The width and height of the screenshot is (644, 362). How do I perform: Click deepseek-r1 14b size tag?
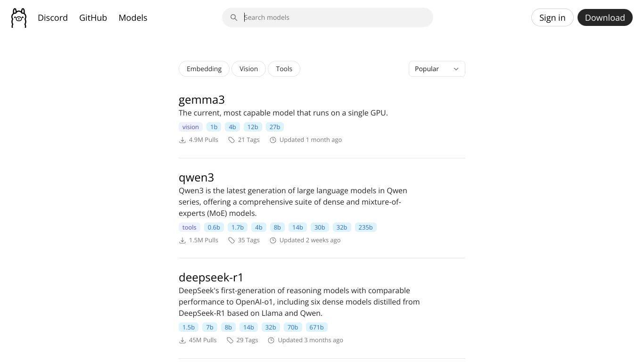248,327
